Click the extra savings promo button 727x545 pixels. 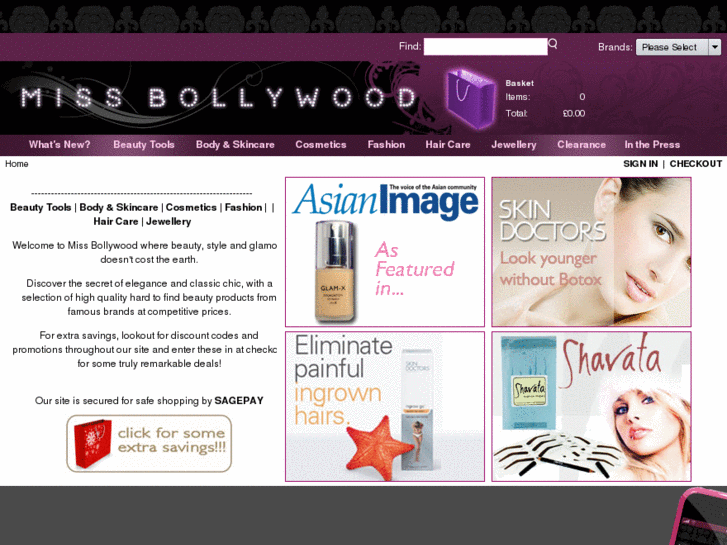click(149, 443)
